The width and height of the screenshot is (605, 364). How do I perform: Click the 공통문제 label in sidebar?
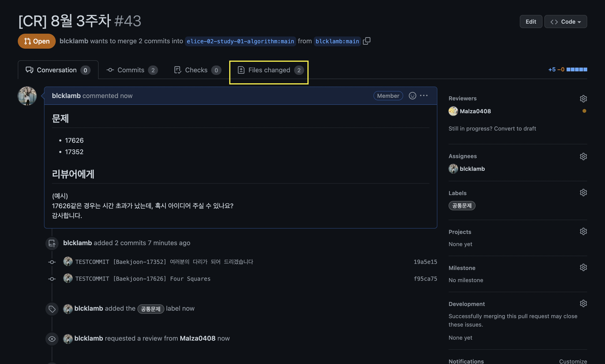462,206
